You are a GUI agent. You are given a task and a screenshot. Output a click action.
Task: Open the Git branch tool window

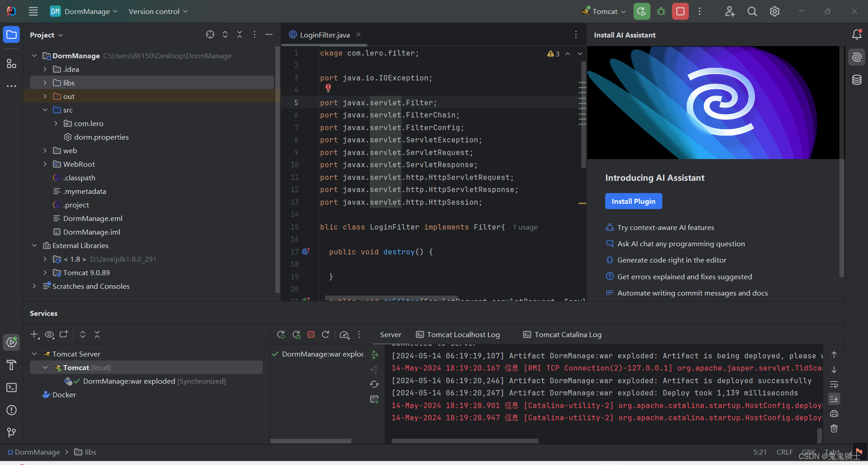click(12, 432)
